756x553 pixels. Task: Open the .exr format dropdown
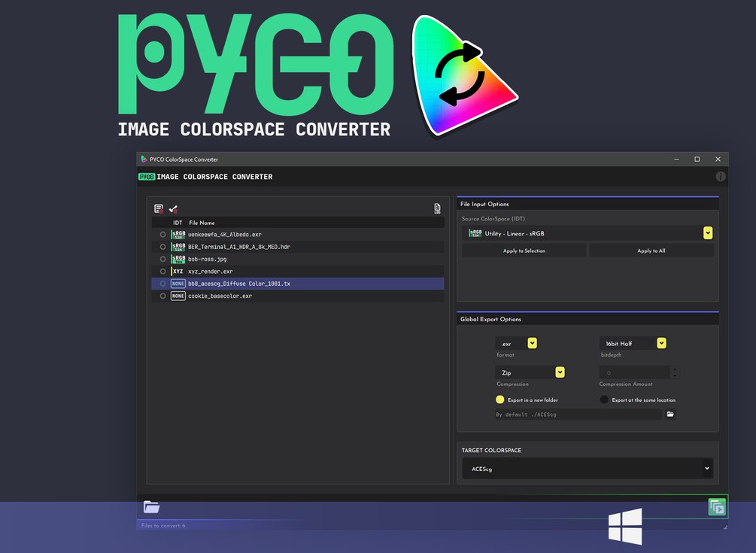533,343
